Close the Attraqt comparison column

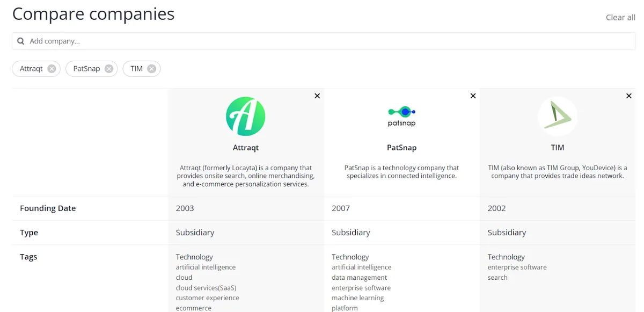[x=317, y=96]
